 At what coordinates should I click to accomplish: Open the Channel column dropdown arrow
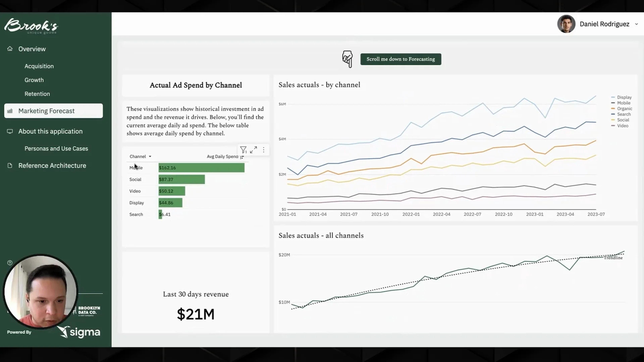[150, 156]
